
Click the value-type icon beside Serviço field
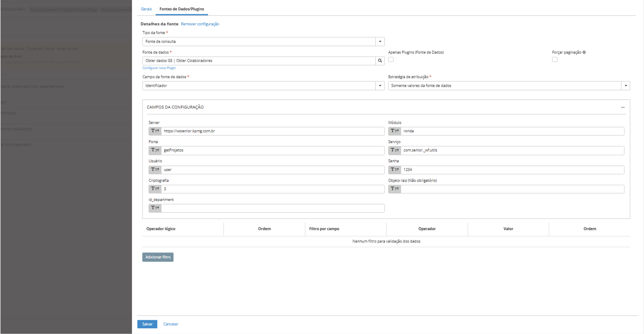pyautogui.click(x=395, y=150)
